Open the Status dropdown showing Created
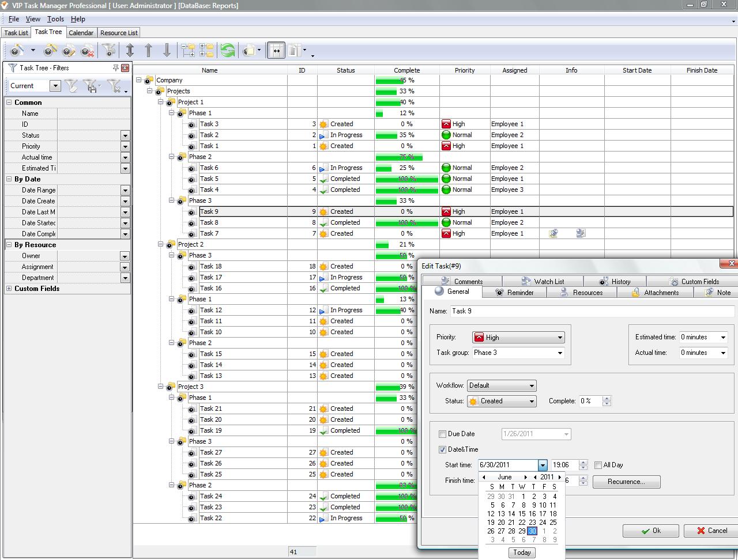 tap(501, 401)
